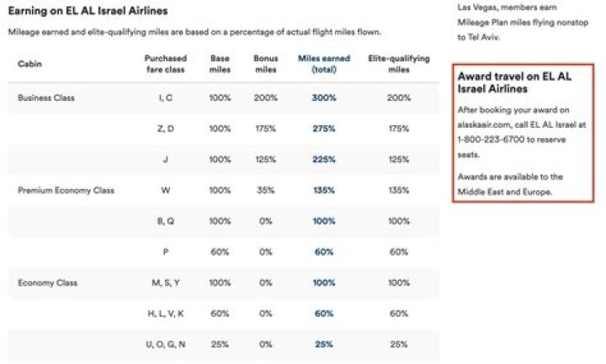
Task: Click the 'Miles earned (total)' column header
Action: [324, 64]
